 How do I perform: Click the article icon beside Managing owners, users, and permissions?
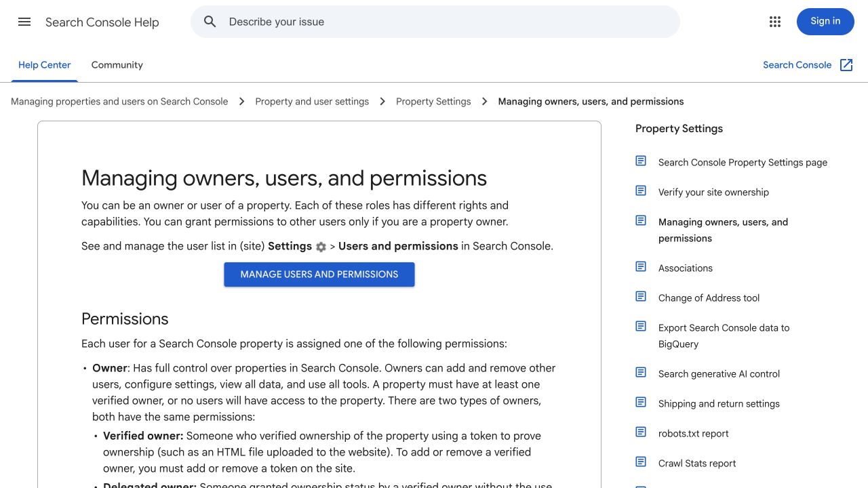(x=641, y=220)
